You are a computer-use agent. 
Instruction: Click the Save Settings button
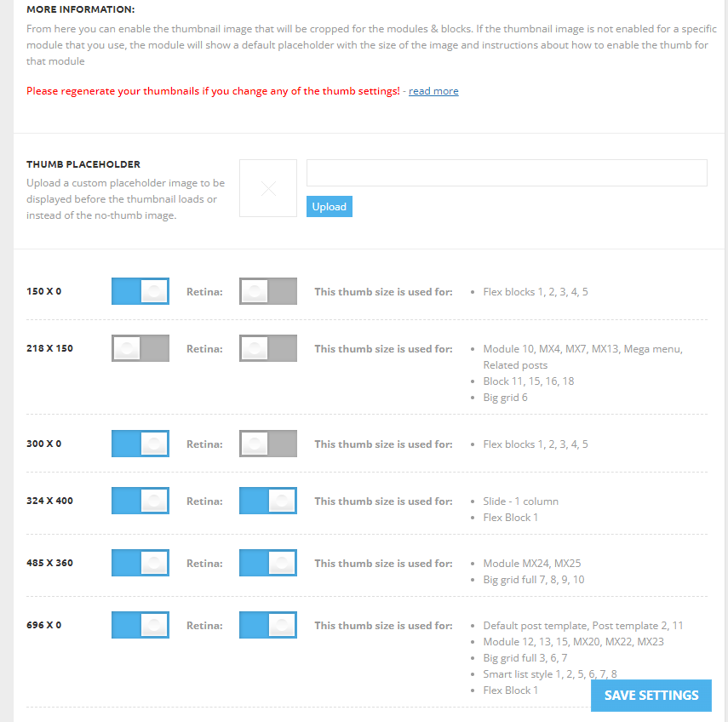click(x=651, y=696)
